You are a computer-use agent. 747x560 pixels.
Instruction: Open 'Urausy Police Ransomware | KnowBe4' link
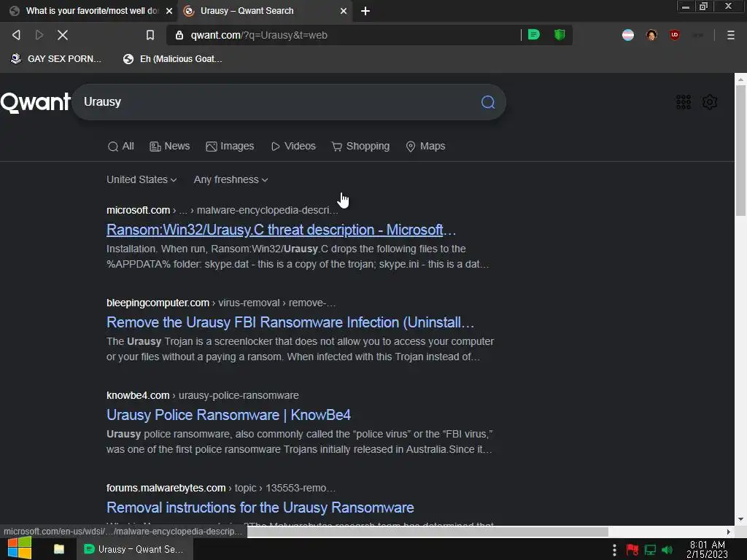coord(228,415)
